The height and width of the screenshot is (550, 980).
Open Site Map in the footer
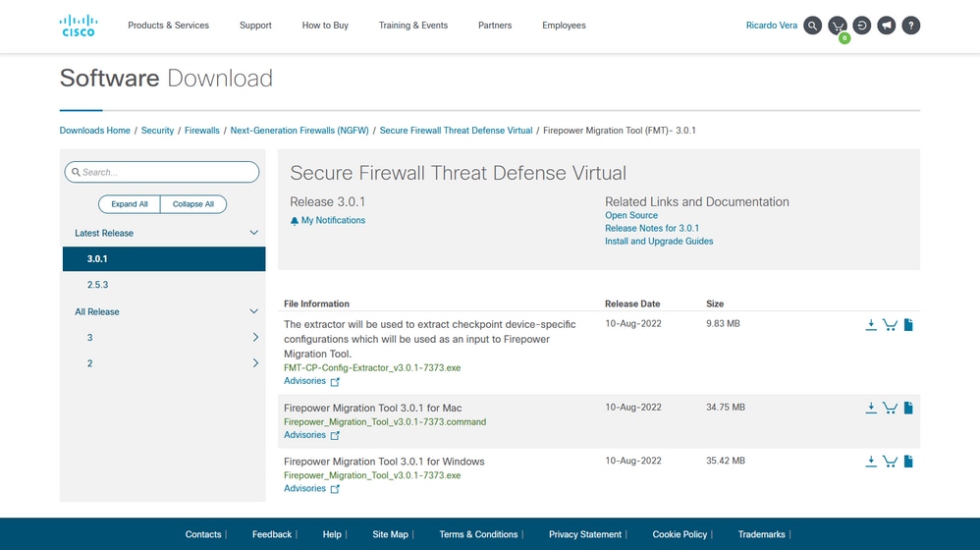(390, 534)
